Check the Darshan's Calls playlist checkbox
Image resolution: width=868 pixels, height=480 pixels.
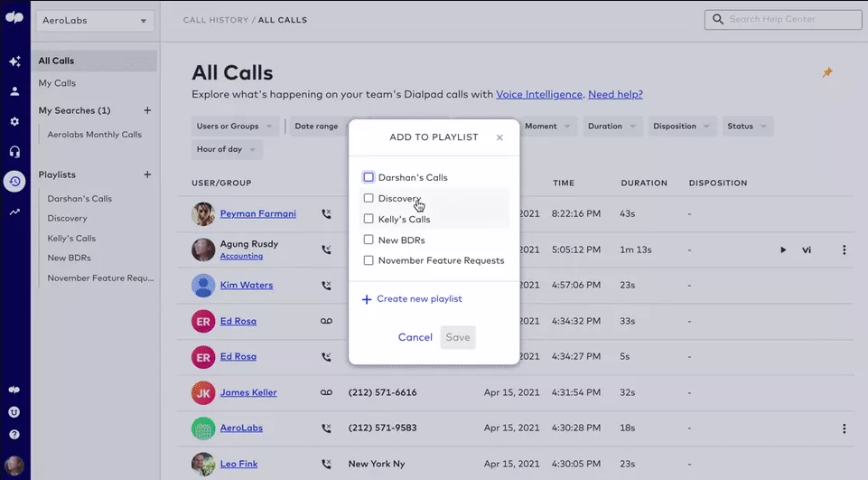tap(369, 177)
